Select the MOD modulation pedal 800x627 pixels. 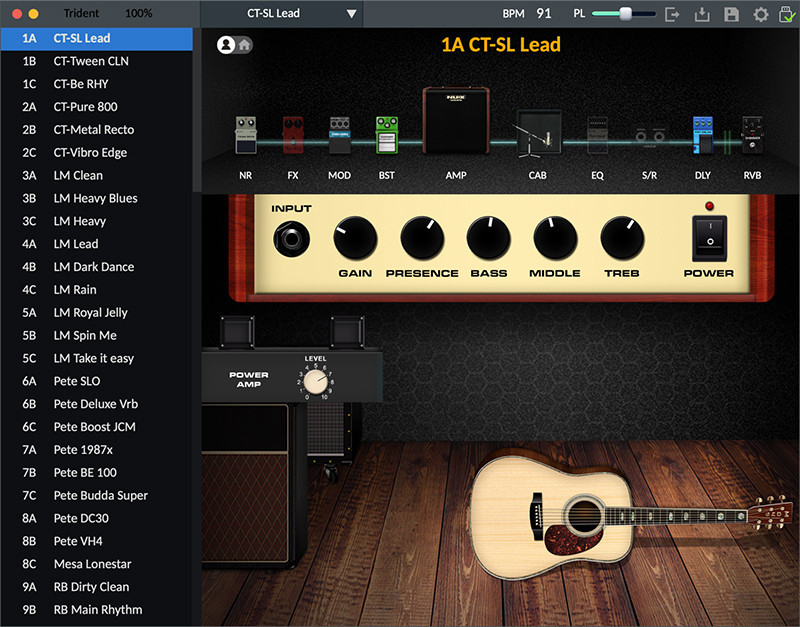tap(340, 136)
